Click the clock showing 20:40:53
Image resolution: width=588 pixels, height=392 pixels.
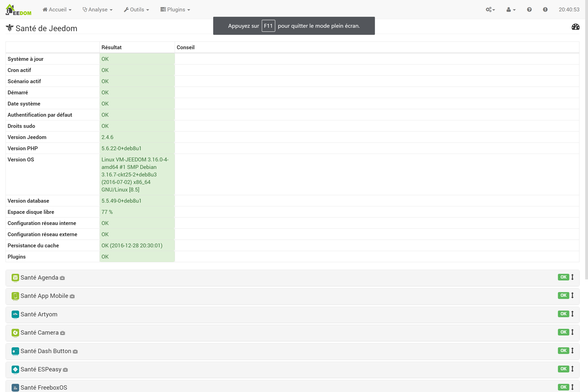pos(569,9)
